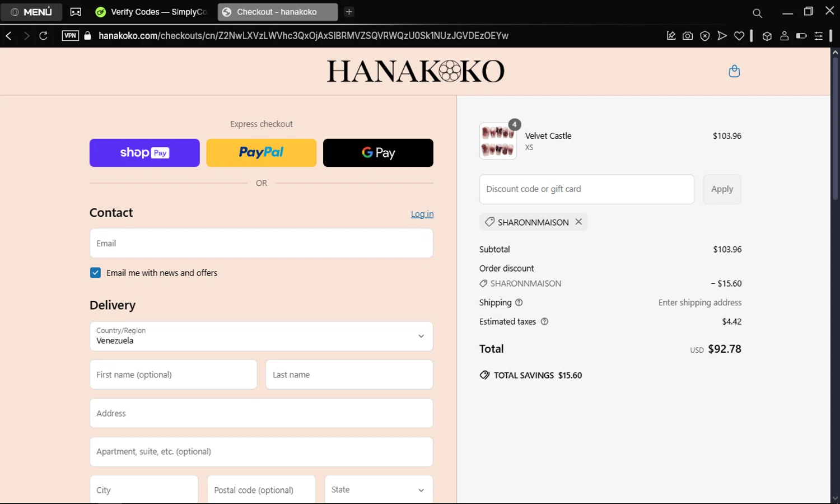Take a snapshot with the camera icon

click(x=688, y=36)
